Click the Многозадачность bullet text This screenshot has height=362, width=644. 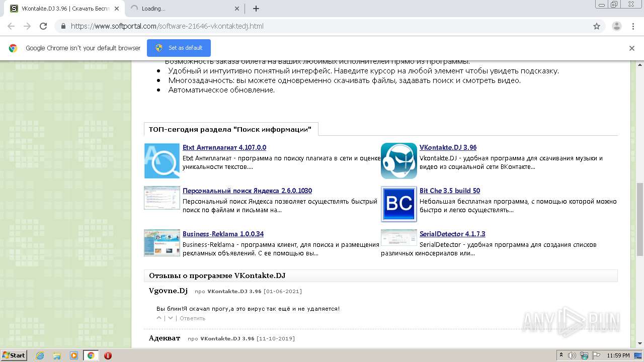point(344,80)
